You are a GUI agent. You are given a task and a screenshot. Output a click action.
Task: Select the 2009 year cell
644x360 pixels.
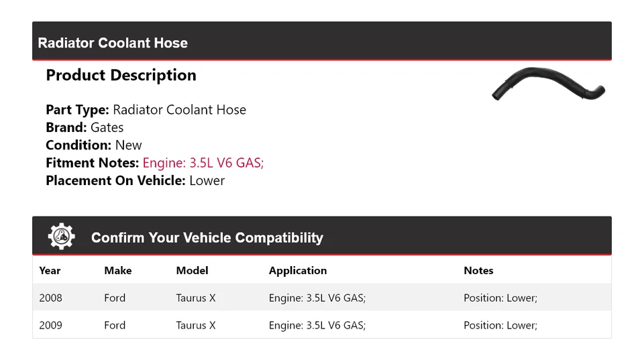[50, 325]
